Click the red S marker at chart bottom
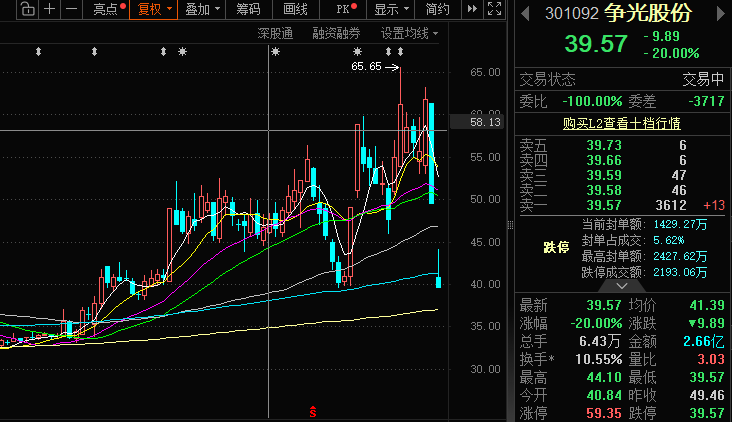732x422 pixels. pos(313,412)
